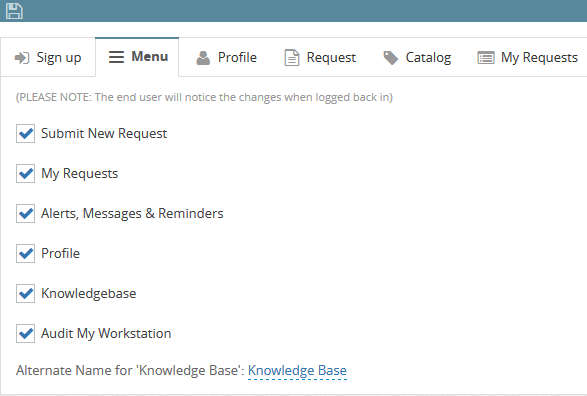The width and height of the screenshot is (587, 396).
Task: Click the Audit My Workstation label
Action: [x=106, y=333]
